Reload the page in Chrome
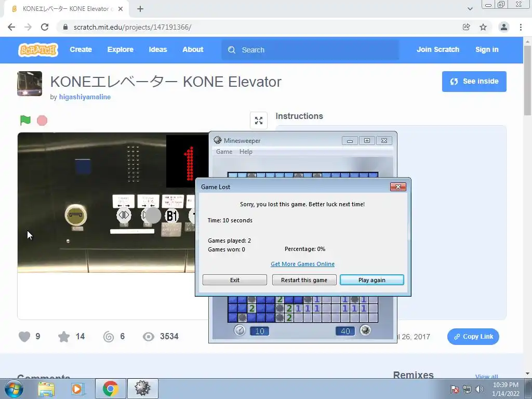Image resolution: width=532 pixels, height=399 pixels. (x=45, y=27)
